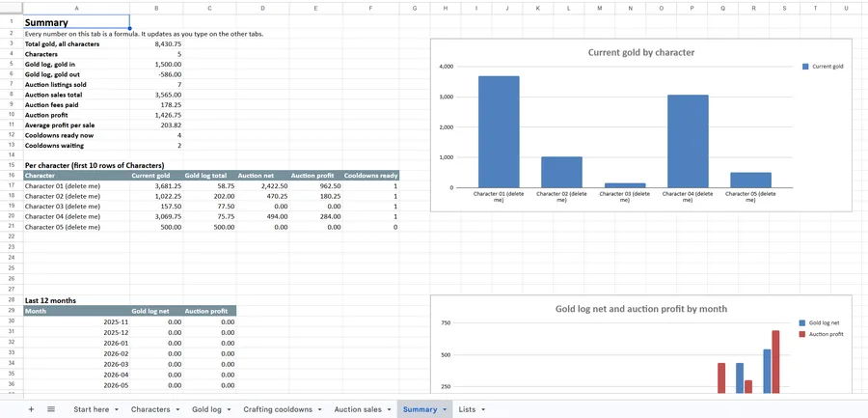Select column B header

[x=156, y=8]
